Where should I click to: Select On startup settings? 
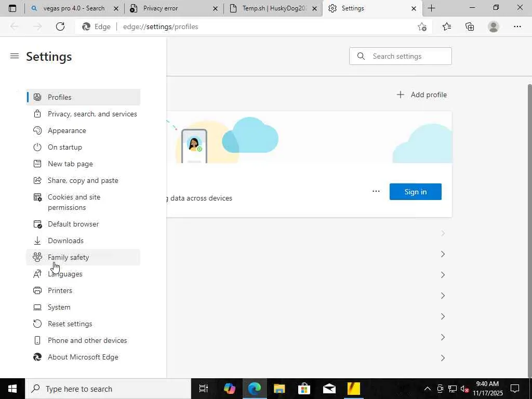(x=83, y=147)
